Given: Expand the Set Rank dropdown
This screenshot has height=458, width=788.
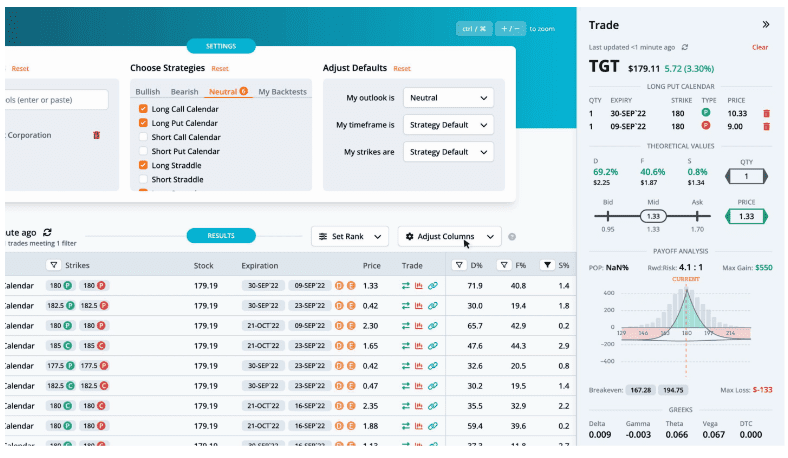Looking at the screenshot, I should [x=349, y=237].
